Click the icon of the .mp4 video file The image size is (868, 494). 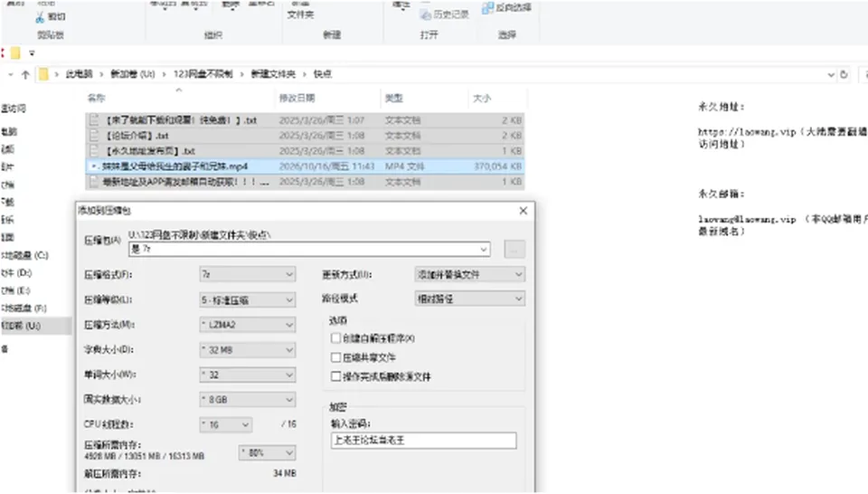point(94,166)
